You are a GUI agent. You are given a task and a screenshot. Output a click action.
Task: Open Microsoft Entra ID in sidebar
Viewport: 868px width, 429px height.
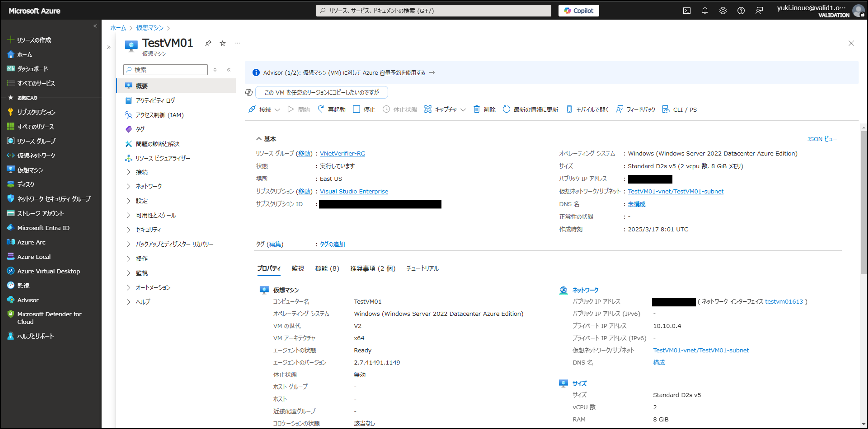pos(38,228)
